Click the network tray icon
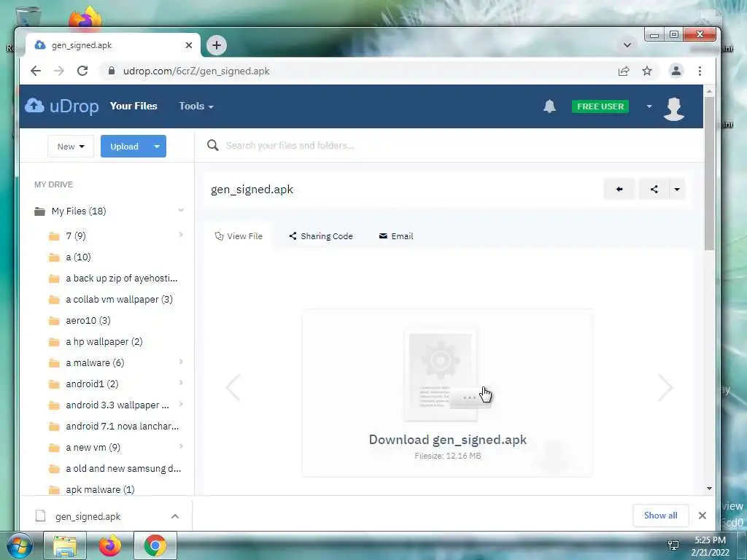The height and width of the screenshot is (560, 747). [673, 545]
